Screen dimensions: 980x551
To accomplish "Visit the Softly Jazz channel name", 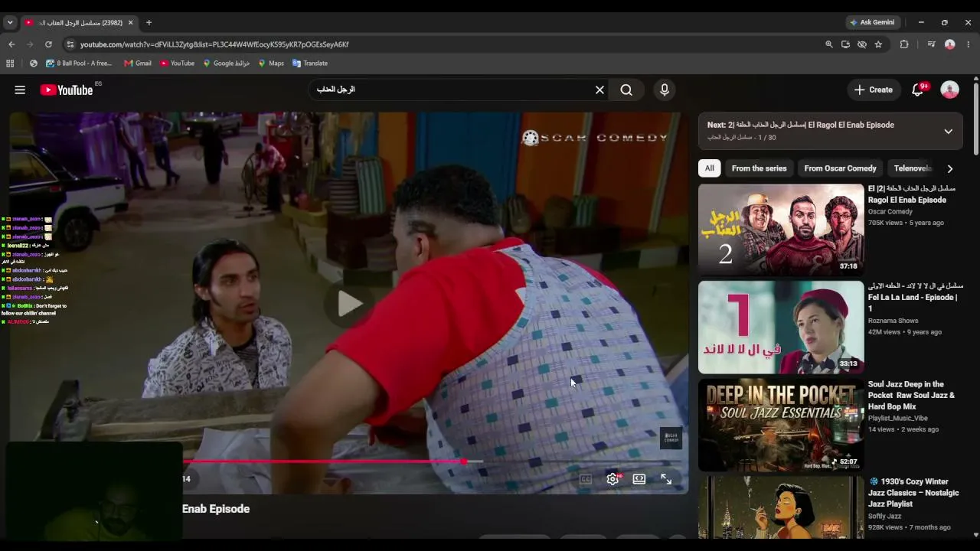I will click(886, 516).
